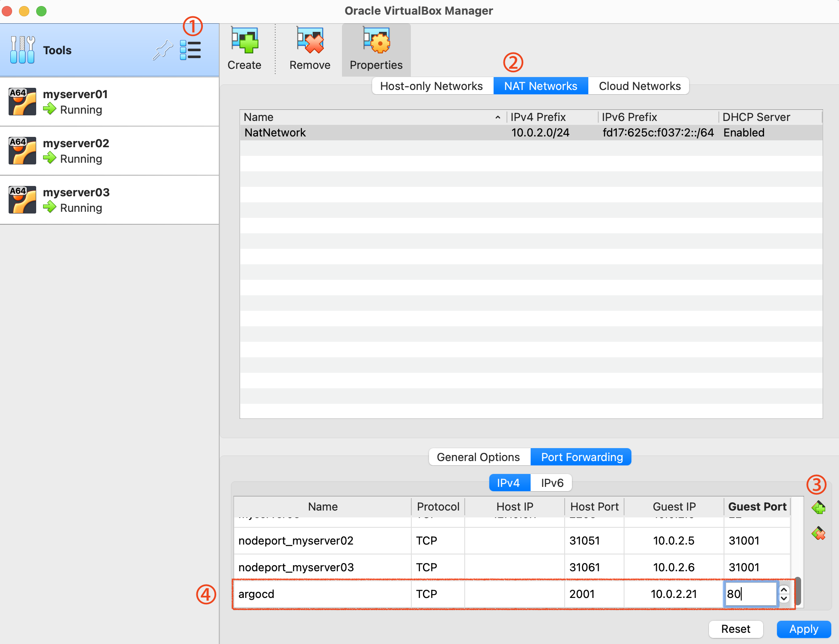The width and height of the screenshot is (839, 644).
Task: Click the Reset button
Action: click(736, 629)
